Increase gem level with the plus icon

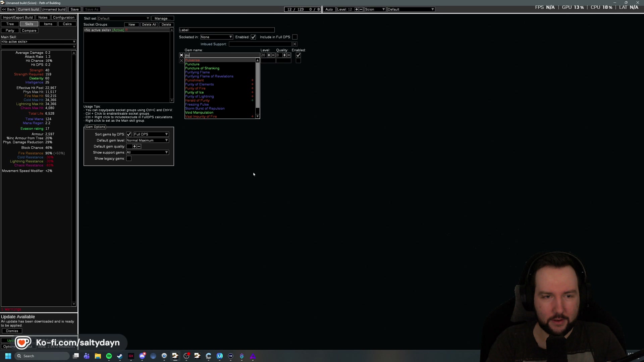pos(269,55)
